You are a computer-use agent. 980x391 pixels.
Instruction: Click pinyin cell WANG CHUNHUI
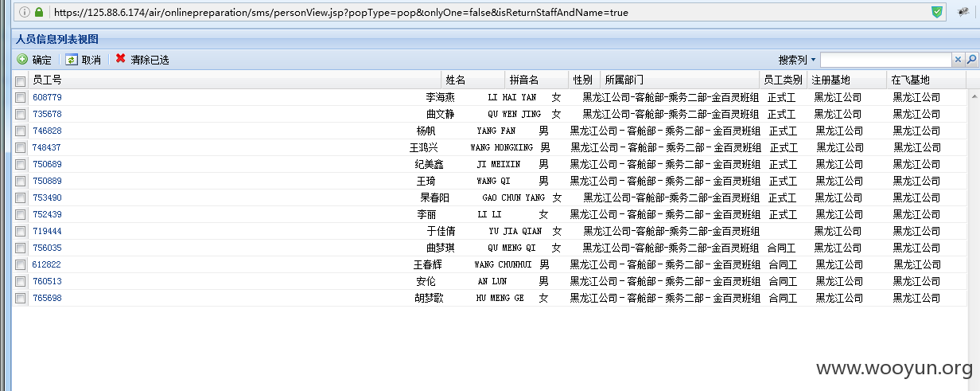point(503,264)
